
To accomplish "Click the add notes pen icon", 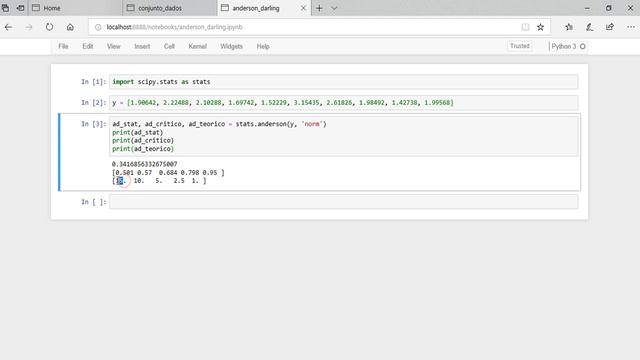I will coord(589,27).
